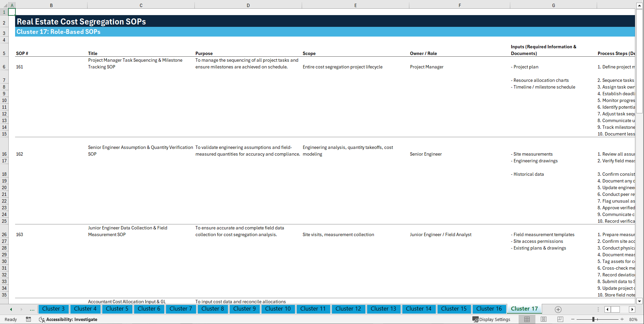
Task: Switch to Page Layout view icon
Action: pos(543,319)
